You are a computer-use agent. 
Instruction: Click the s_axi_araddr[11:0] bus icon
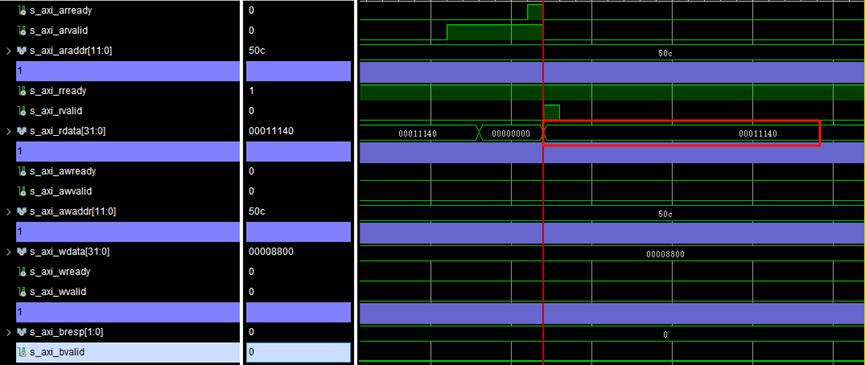tap(23, 51)
